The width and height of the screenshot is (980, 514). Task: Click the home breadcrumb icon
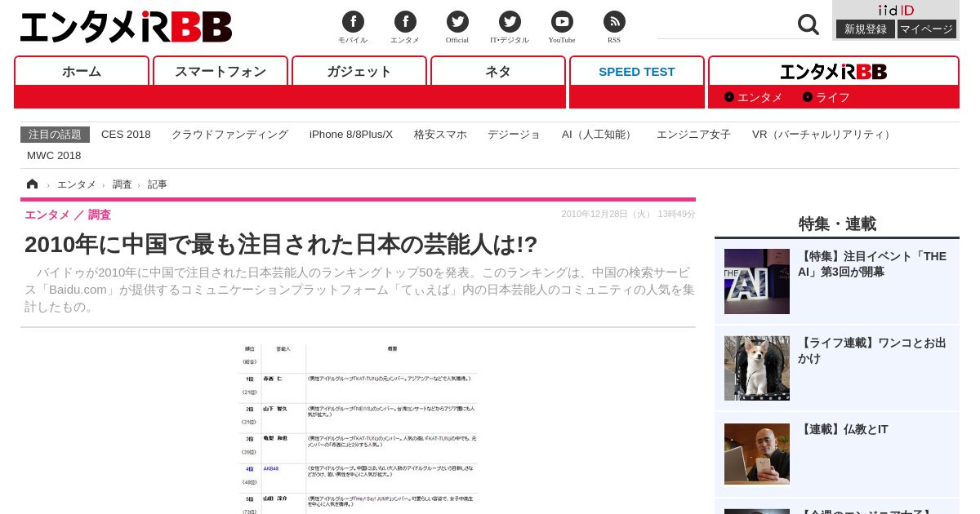33,184
